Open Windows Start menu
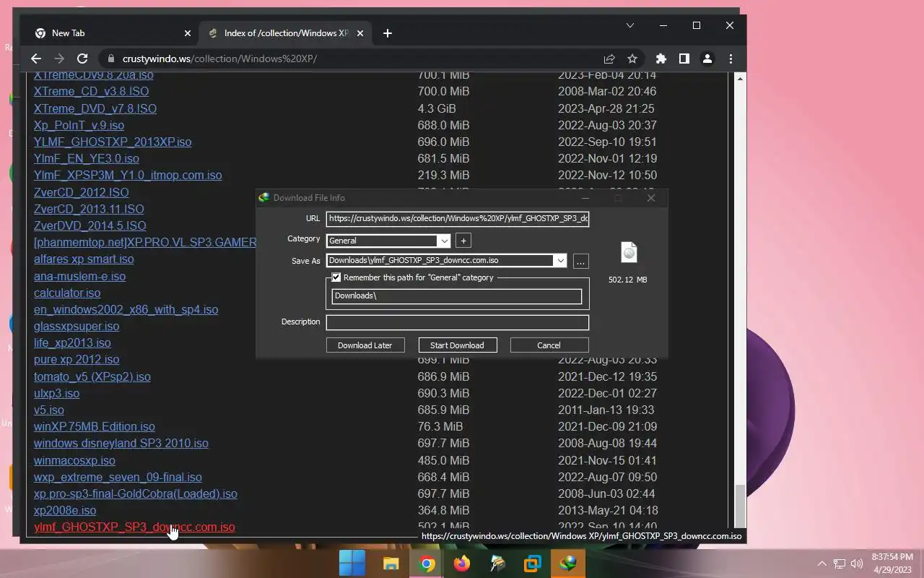Viewport: 924px width, 578px height. click(352, 564)
